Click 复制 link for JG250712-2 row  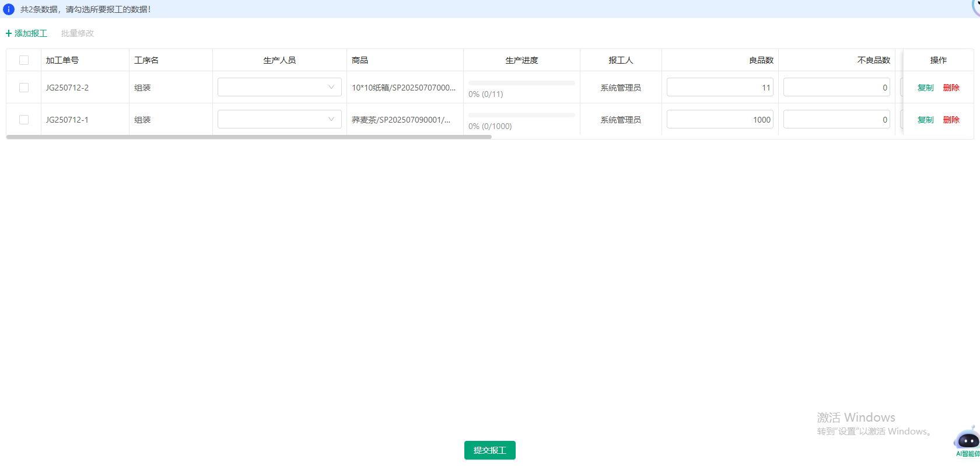pyautogui.click(x=925, y=88)
